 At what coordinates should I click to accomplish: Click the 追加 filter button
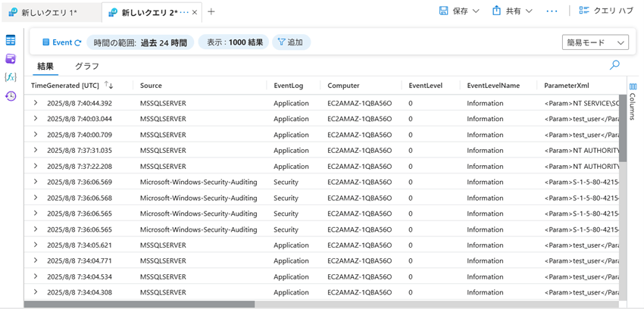pos(291,42)
